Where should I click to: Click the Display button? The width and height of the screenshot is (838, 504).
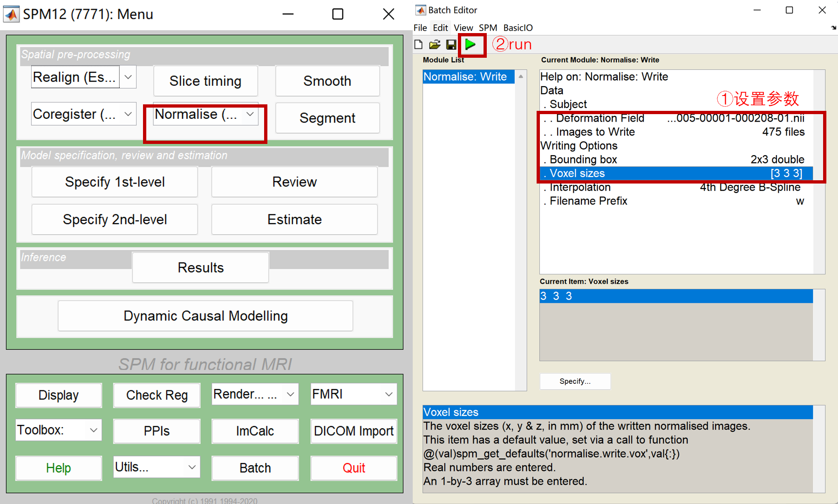point(59,395)
